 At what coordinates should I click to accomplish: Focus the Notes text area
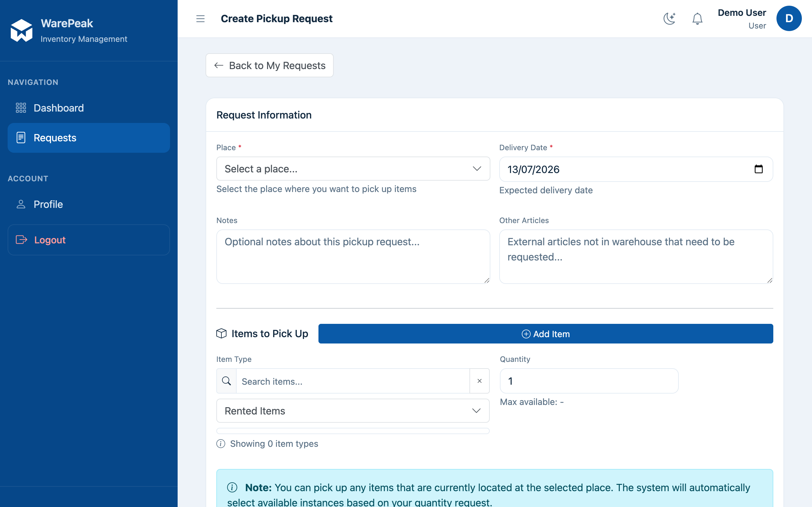coord(353,257)
